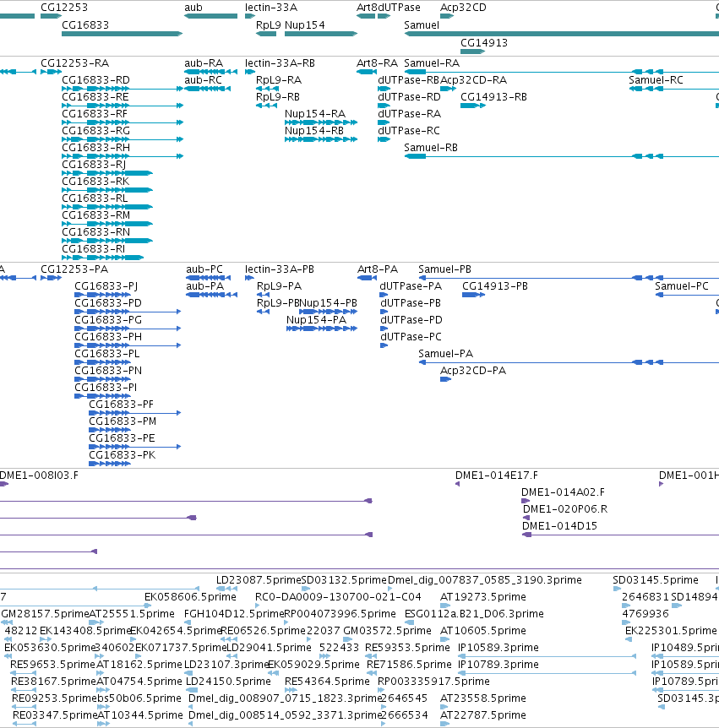Select the aub-PA protein label

coord(204,286)
